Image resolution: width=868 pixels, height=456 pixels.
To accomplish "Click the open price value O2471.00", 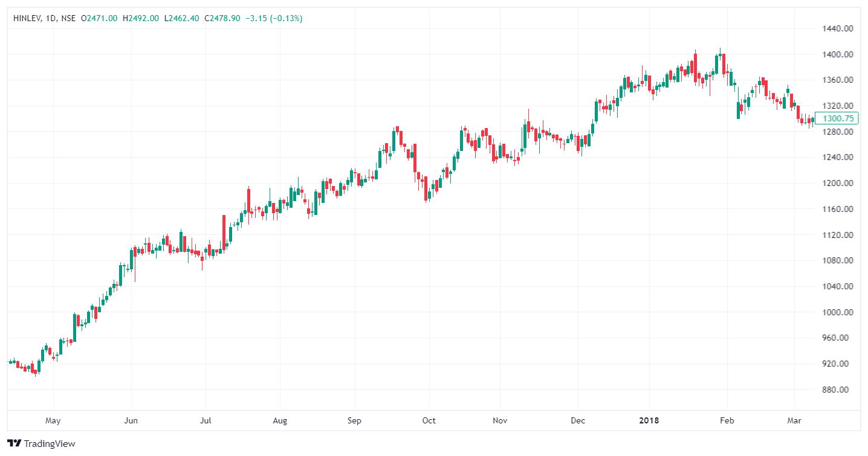I will 100,19.
